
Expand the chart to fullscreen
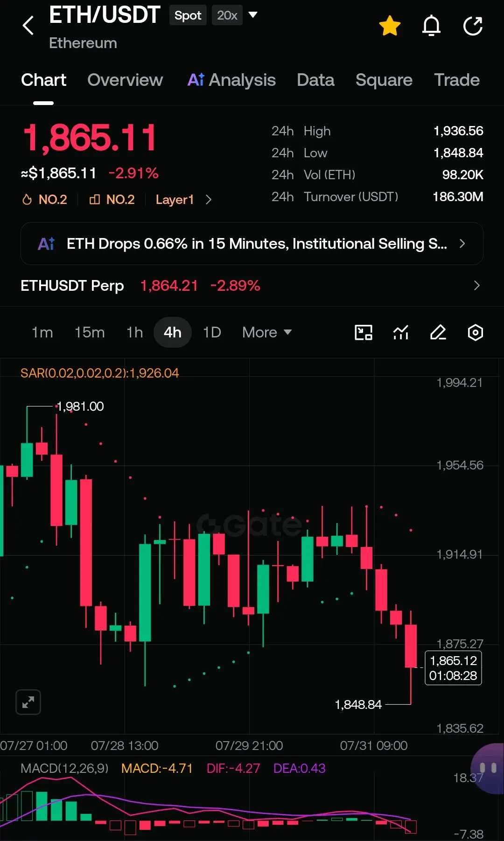click(28, 702)
